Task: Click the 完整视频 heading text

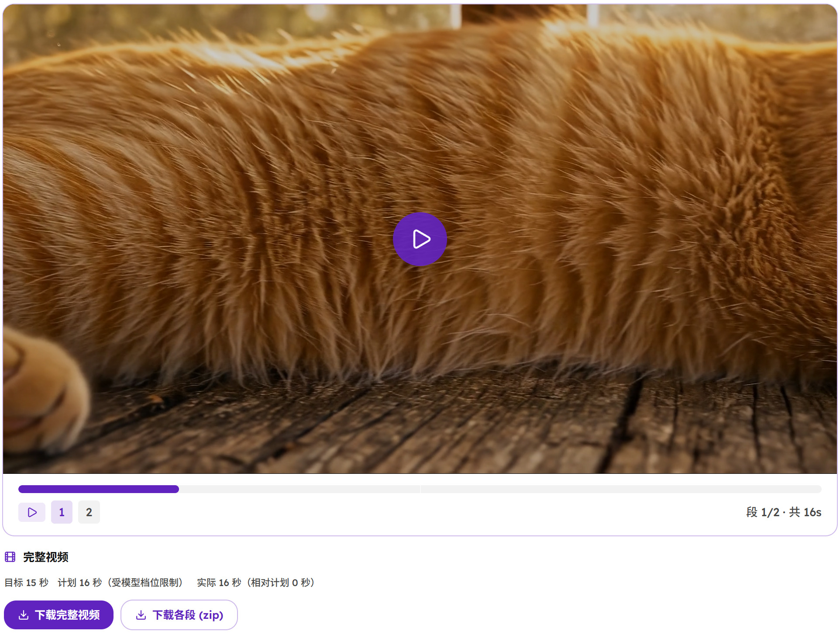Action: (46, 557)
